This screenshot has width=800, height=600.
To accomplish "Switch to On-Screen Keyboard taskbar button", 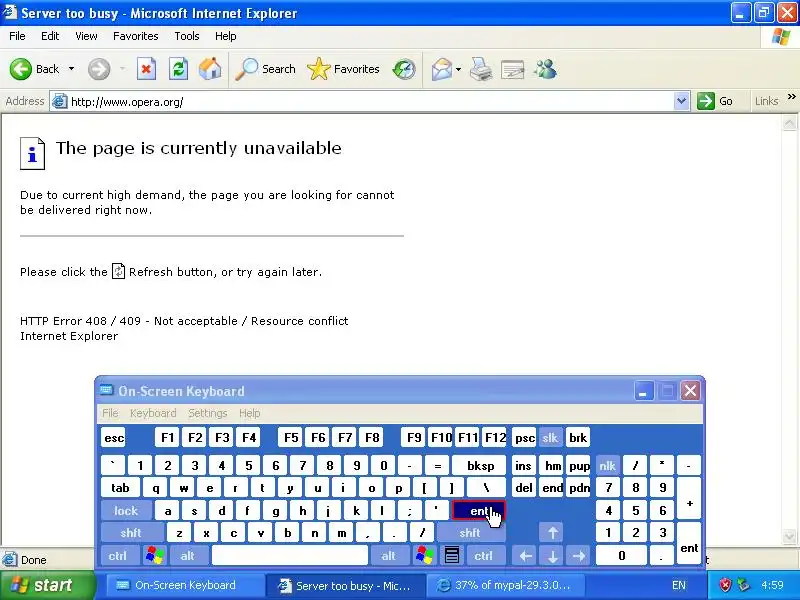I will pos(185,585).
